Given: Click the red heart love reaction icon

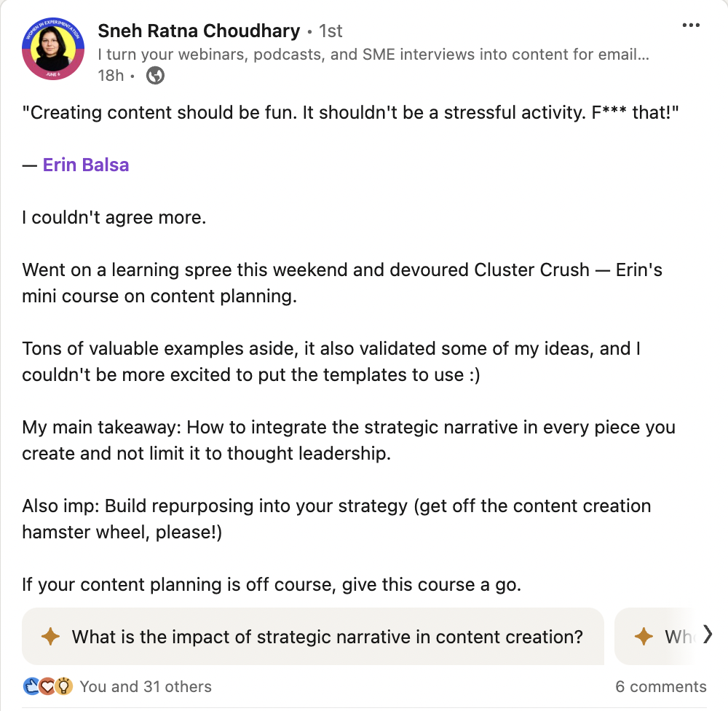Looking at the screenshot, I should tap(47, 686).
